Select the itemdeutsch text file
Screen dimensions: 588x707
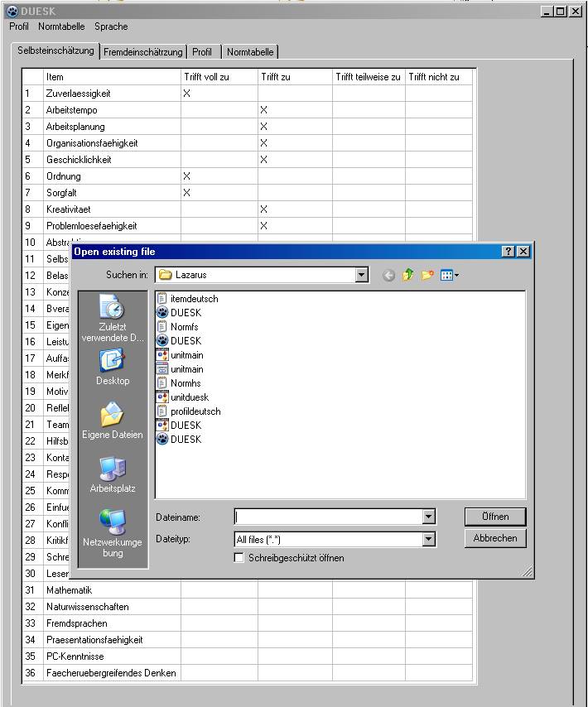click(188, 299)
